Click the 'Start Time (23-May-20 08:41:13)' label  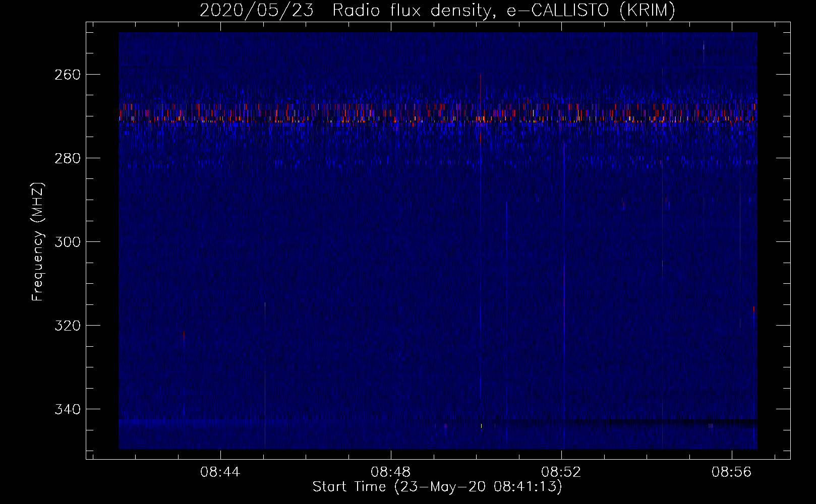[437, 487]
